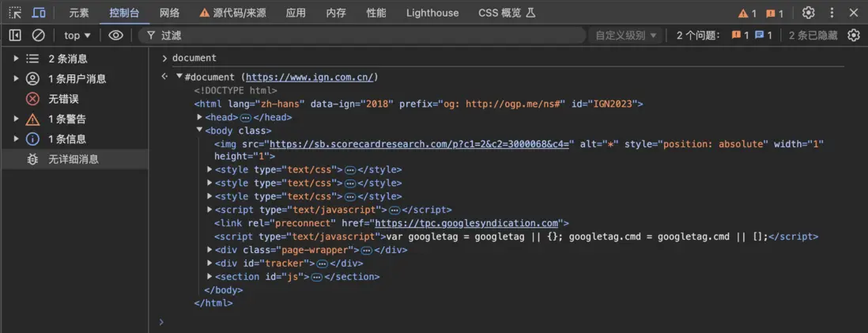The image size is (868, 333).
Task: Expand the head element node
Action: (x=200, y=117)
